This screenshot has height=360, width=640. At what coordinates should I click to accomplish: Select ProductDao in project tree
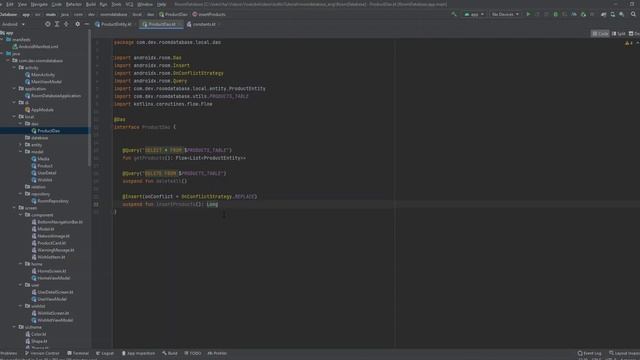click(x=48, y=131)
